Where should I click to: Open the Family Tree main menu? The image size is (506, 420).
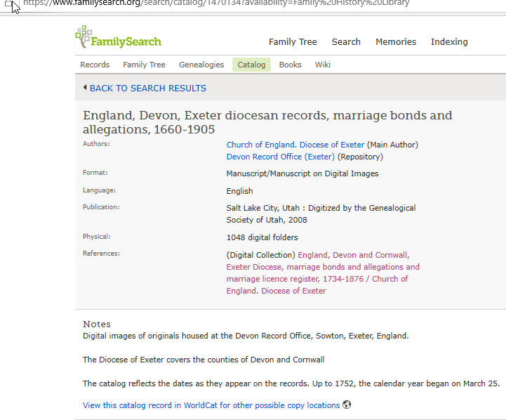(x=293, y=42)
